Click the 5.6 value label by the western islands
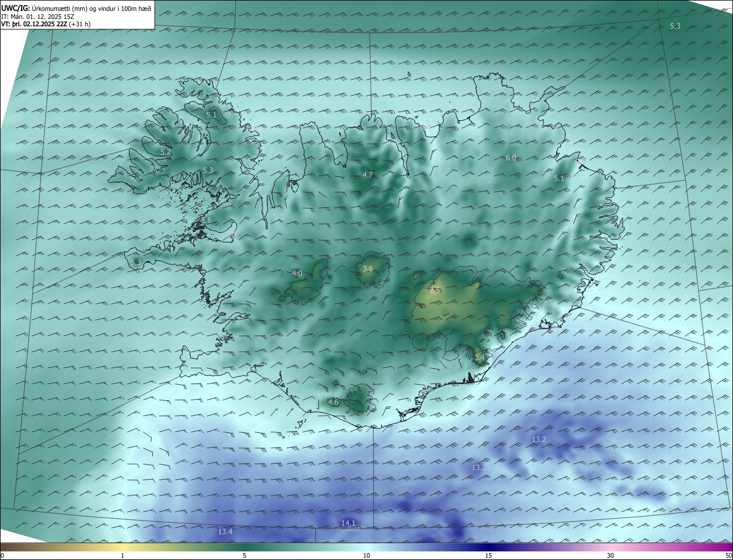This screenshot has width=733, height=560. pos(206,220)
